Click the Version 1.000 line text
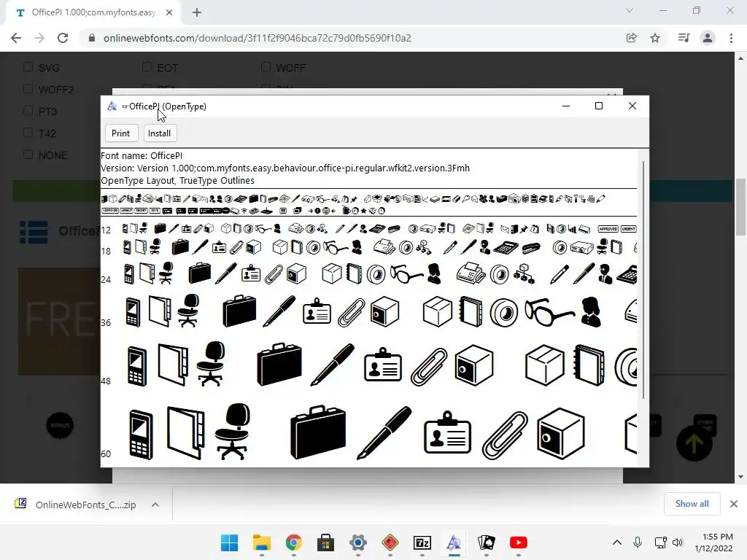Viewport: 747px width, 560px height. 285,168
